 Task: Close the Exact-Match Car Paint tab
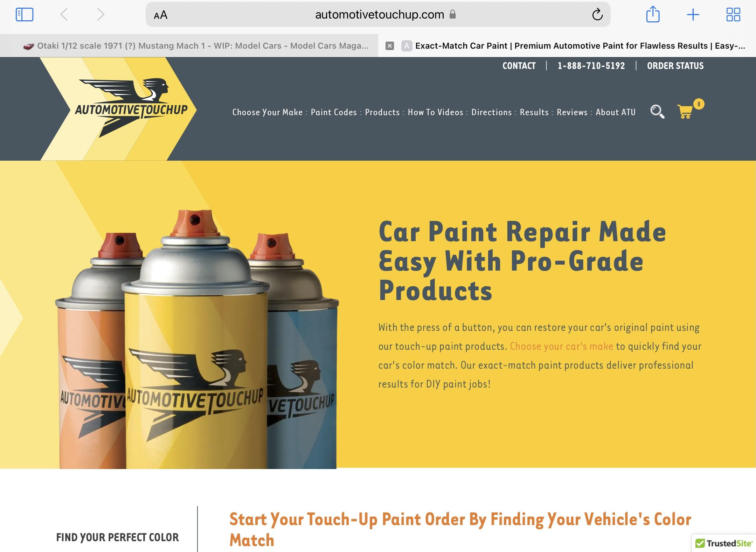coord(390,46)
